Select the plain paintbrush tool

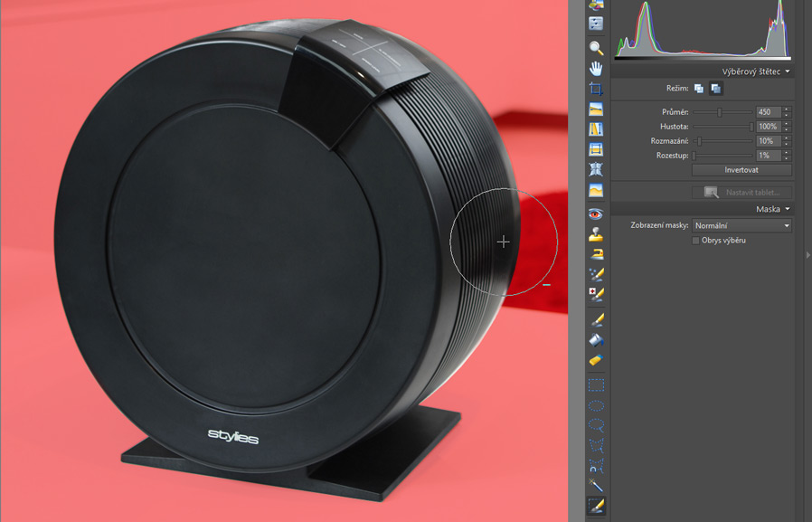tap(596, 319)
